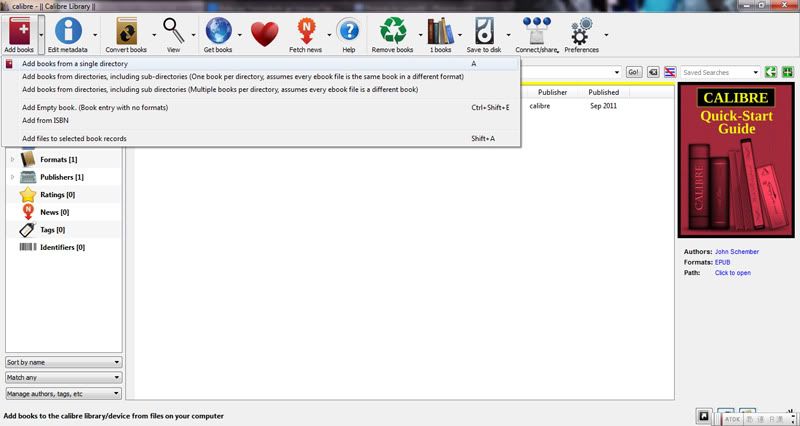Image resolution: width=800 pixels, height=426 pixels.
Task: Click the Calibre Quick-Start Guide cover
Action: click(x=736, y=160)
